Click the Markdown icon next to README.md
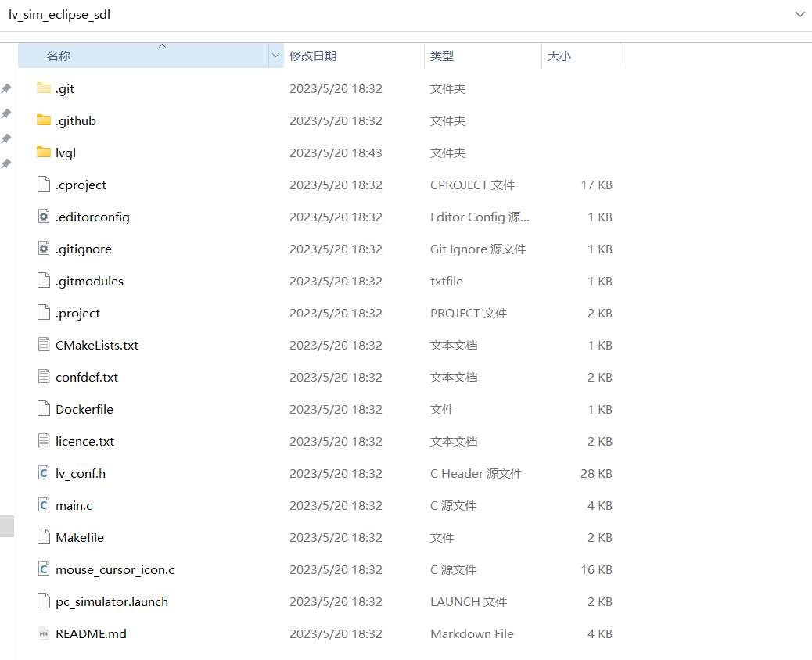This screenshot has width=812, height=660. pos(43,633)
